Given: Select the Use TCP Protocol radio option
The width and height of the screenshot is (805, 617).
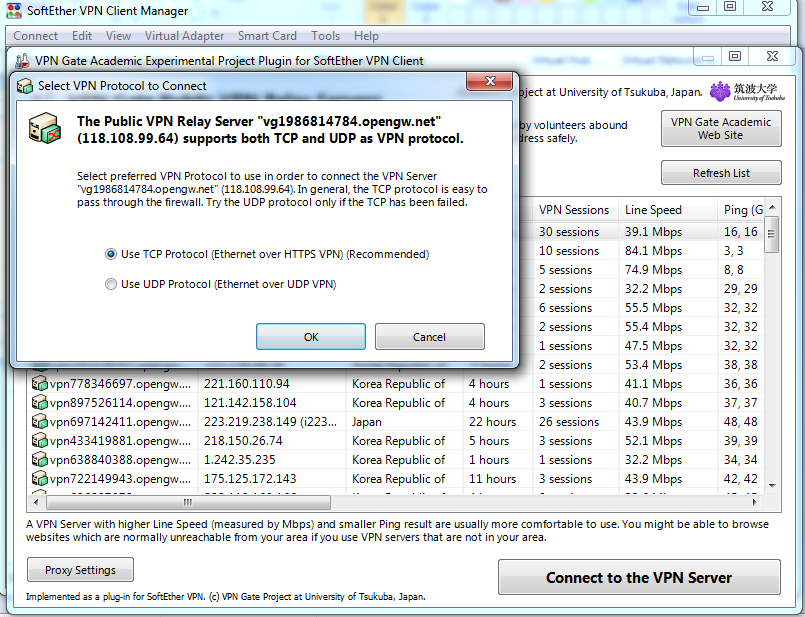Looking at the screenshot, I should click(110, 254).
